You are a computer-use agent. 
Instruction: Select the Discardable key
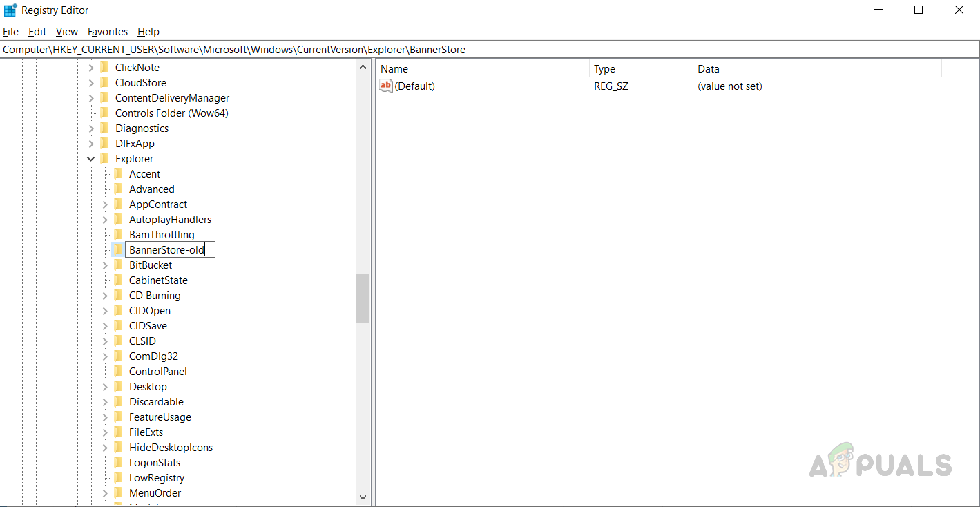pos(157,401)
